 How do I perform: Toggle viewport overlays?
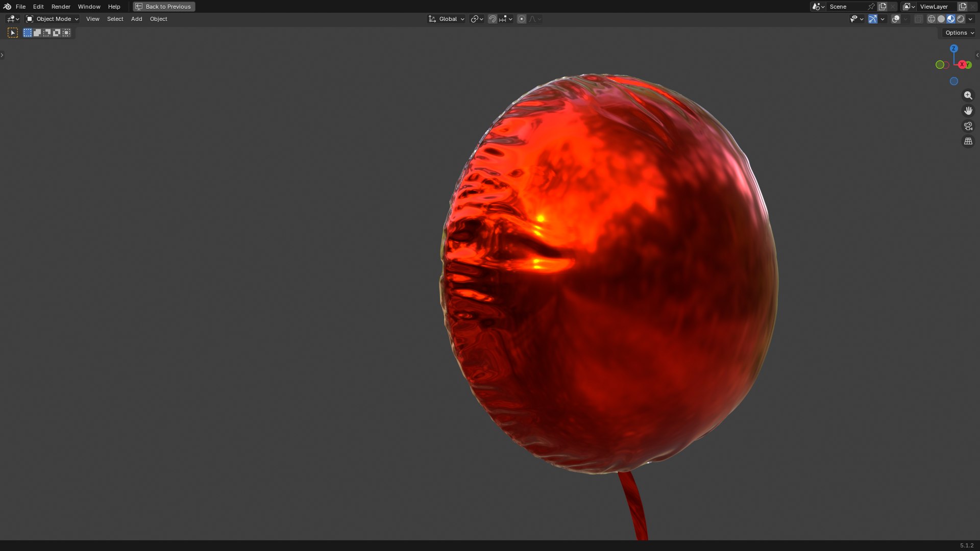click(896, 19)
